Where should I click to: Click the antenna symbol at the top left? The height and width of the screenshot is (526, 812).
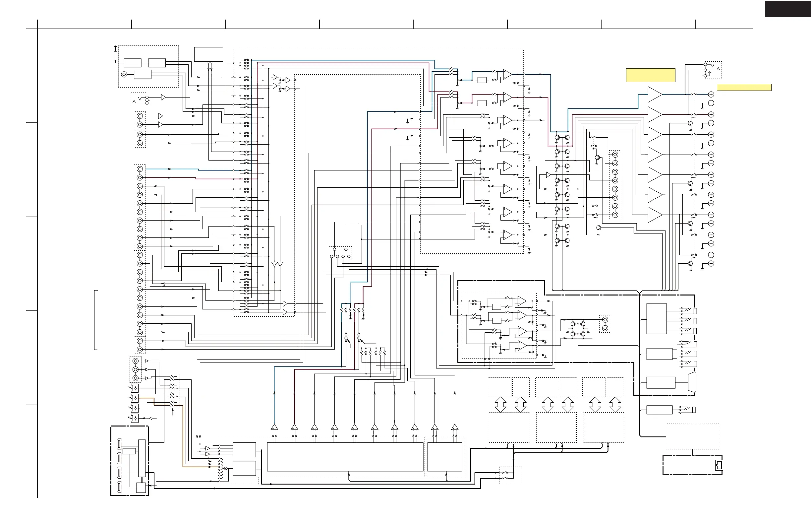115,48
